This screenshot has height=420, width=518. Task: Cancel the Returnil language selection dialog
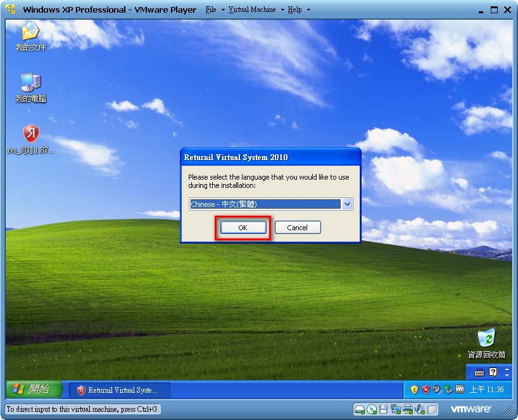coord(298,228)
